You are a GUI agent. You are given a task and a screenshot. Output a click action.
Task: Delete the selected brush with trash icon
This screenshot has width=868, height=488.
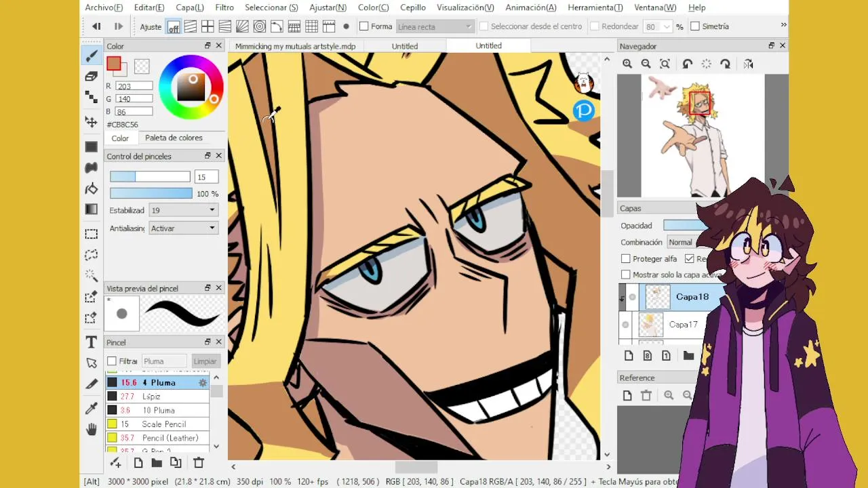pyautogui.click(x=198, y=463)
